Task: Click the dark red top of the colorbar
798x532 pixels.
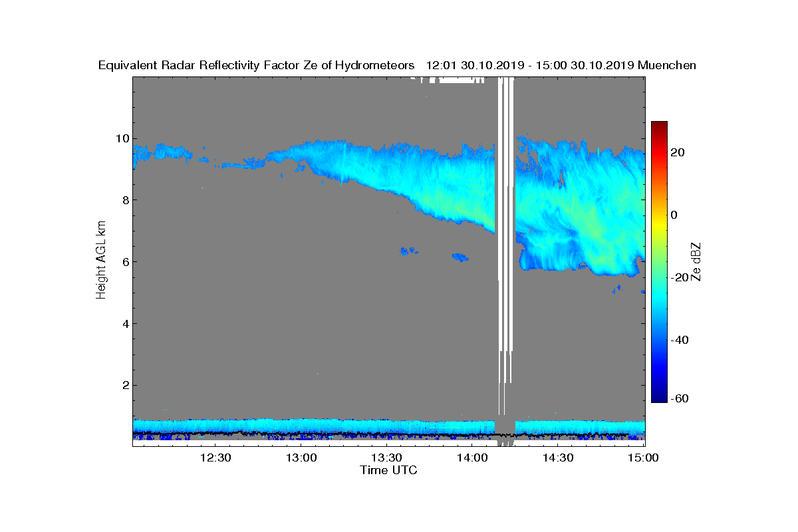Action: 659,126
